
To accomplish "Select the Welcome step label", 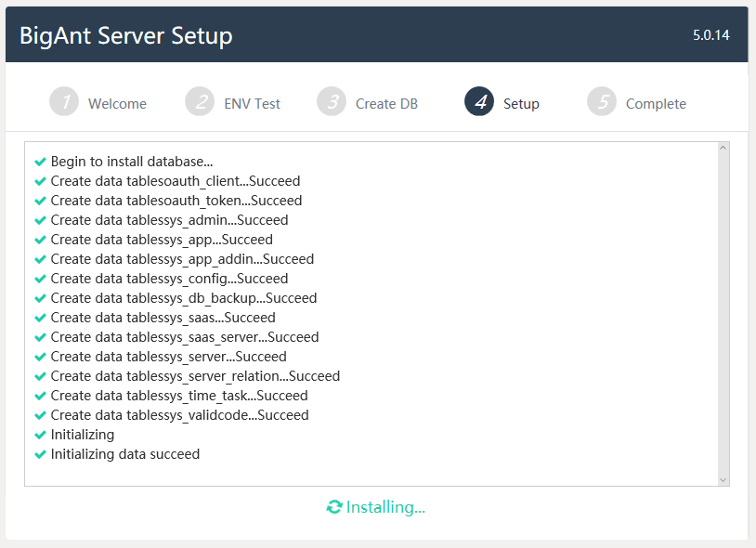I will coord(117,104).
